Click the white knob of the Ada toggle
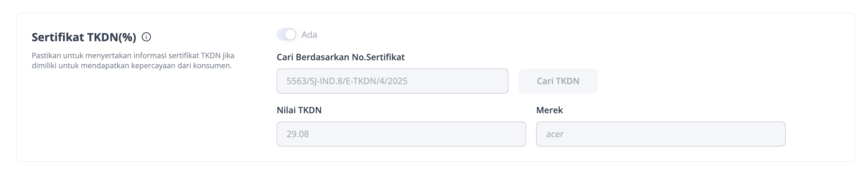868x169 pixels. 291,35
